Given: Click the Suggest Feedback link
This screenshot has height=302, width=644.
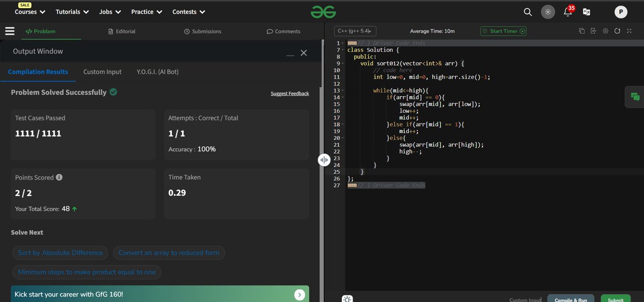Looking at the screenshot, I should (x=290, y=94).
